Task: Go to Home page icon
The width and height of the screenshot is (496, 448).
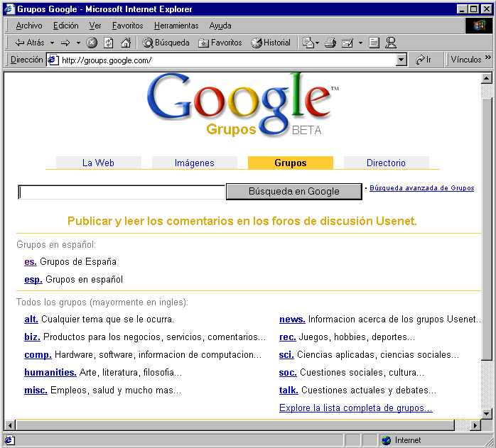Action: (x=126, y=43)
